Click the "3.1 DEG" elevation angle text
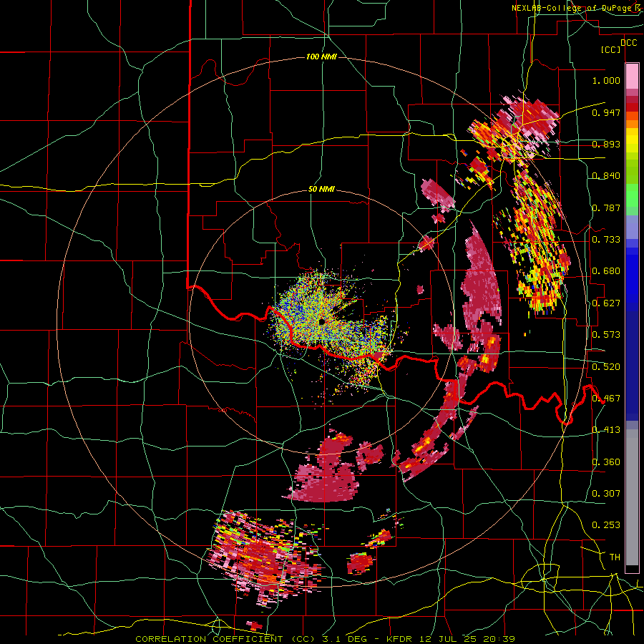 click(x=346, y=639)
